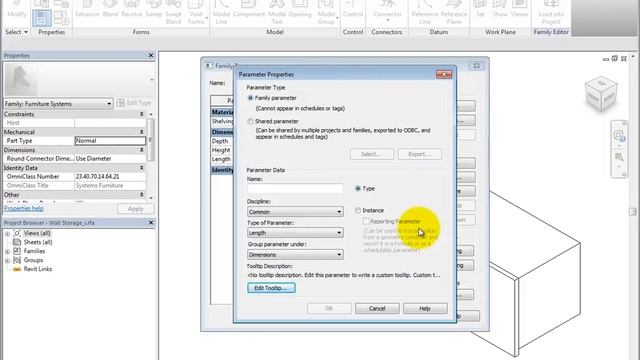The height and width of the screenshot is (360, 640).
Task: Click the Select... shared parameter button
Action: (x=371, y=154)
